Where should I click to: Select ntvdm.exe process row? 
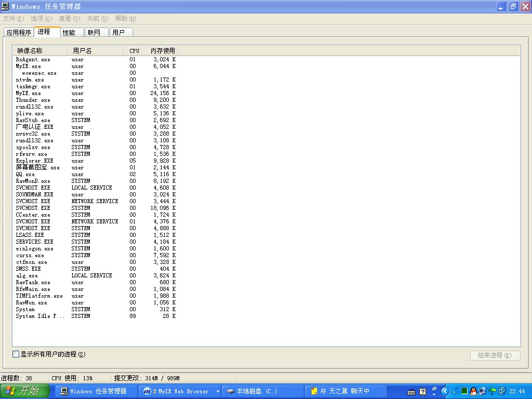click(x=96, y=79)
